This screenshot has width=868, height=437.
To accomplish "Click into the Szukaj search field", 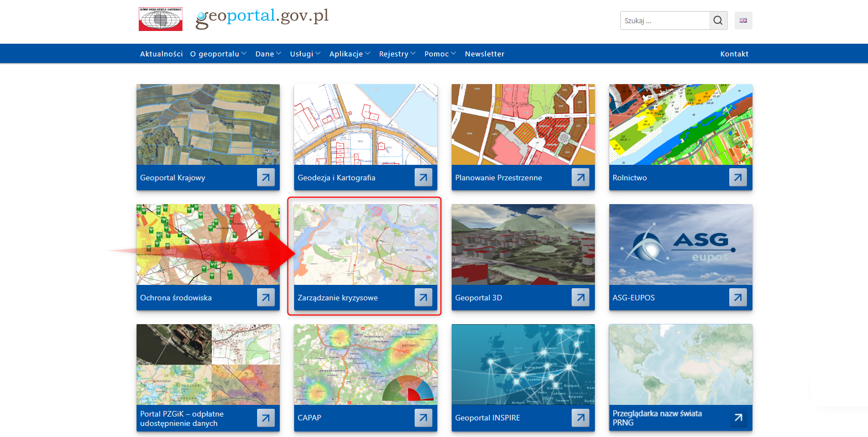I will 665,20.
